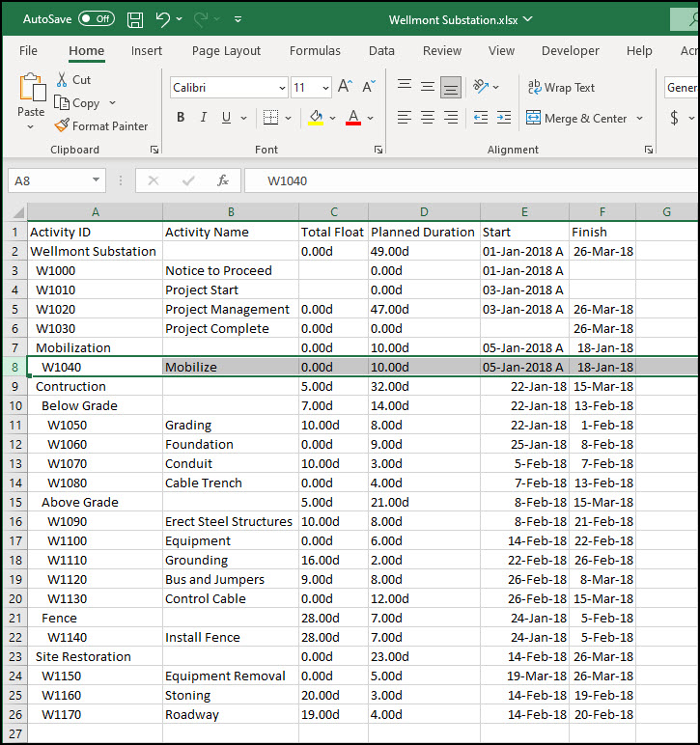Open Font Color dropdown arrow

(370, 118)
